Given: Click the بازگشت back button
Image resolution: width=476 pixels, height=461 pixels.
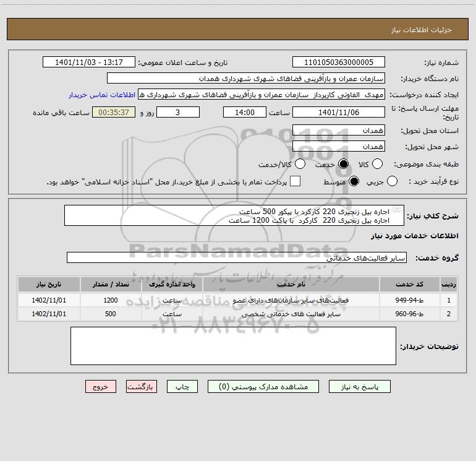Looking at the screenshot, I should pyautogui.click(x=142, y=387).
